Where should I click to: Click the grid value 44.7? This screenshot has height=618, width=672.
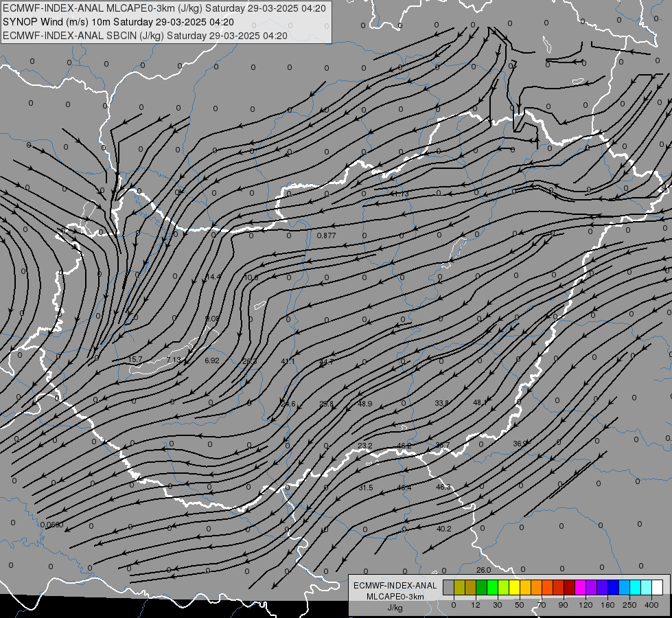pos(326,362)
